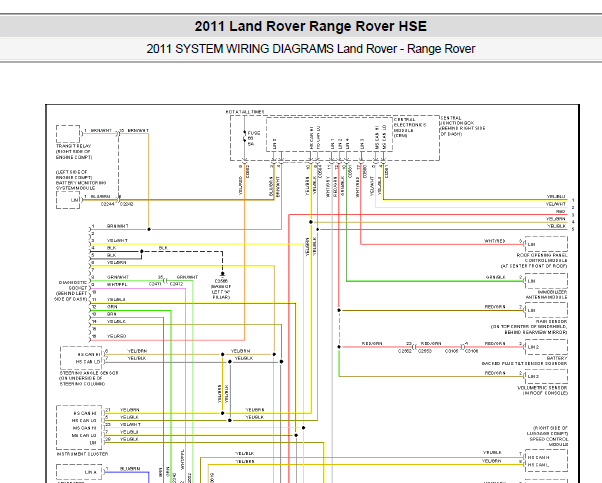Click the 'IMMOBILIZER ANTENNA MODULE' label
This screenshot has width=602, height=483.
[546, 294]
